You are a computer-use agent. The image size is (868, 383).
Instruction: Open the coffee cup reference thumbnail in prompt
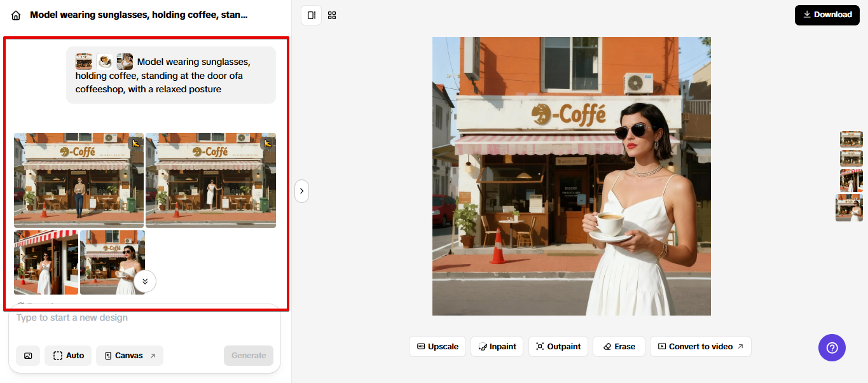(x=104, y=62)
